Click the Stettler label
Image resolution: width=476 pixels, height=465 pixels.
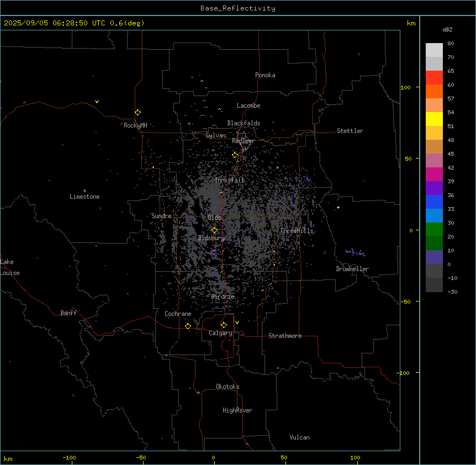pos(350,131)
